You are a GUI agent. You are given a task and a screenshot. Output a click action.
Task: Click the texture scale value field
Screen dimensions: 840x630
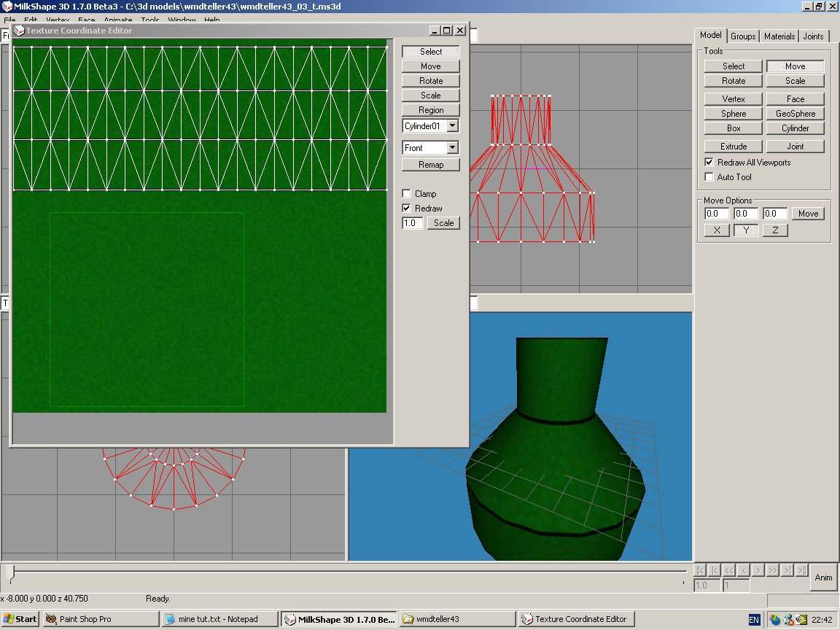[x=412, y=223]
